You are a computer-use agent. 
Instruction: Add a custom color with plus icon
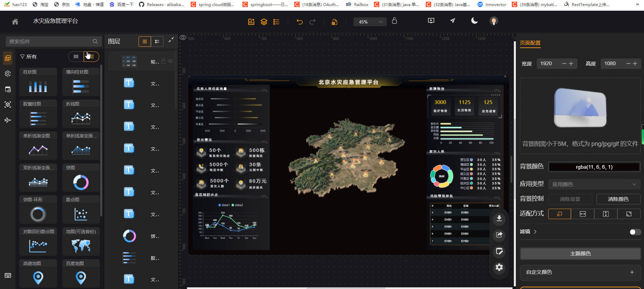pyautogui.click(x=632, y=272)
